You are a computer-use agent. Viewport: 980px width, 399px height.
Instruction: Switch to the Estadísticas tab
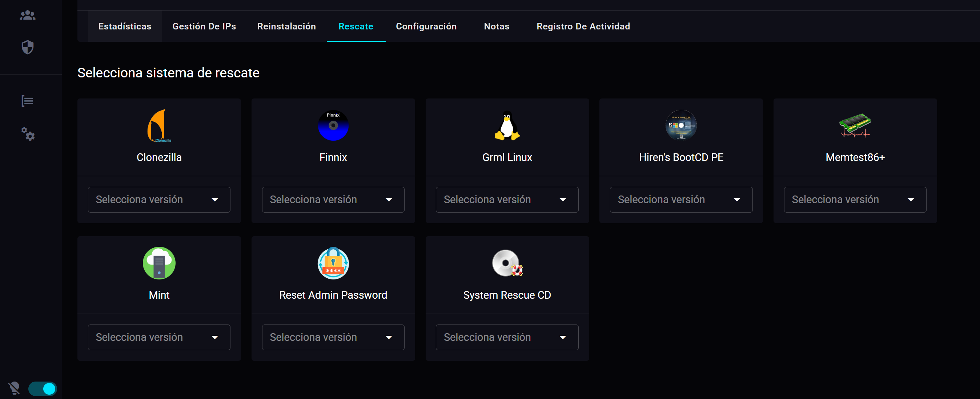[125, 26]
